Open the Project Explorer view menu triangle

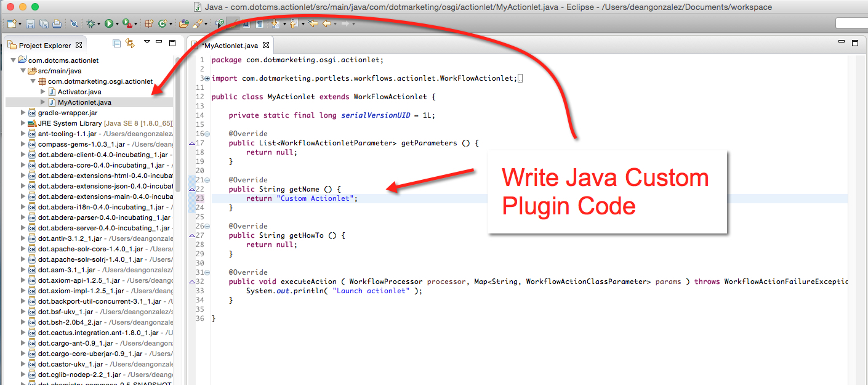(147, 43)
